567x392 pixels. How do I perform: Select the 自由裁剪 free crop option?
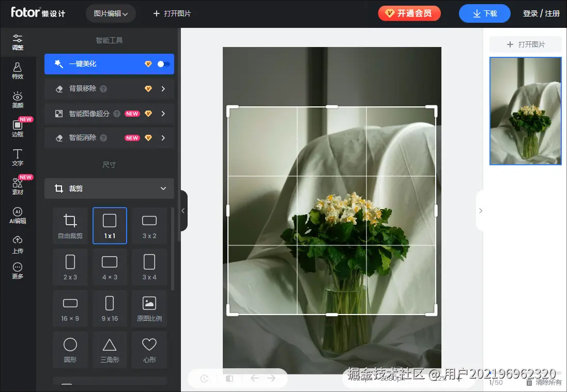[70, 226]
